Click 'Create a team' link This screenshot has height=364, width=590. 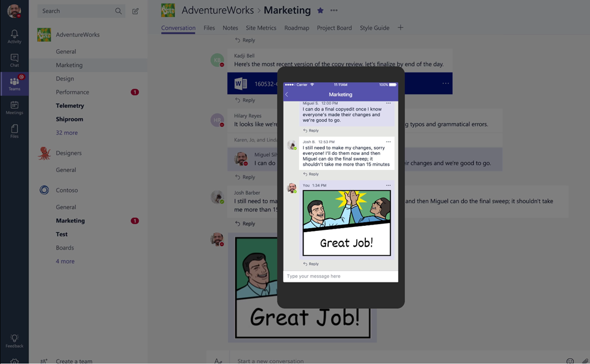(74, 361)
